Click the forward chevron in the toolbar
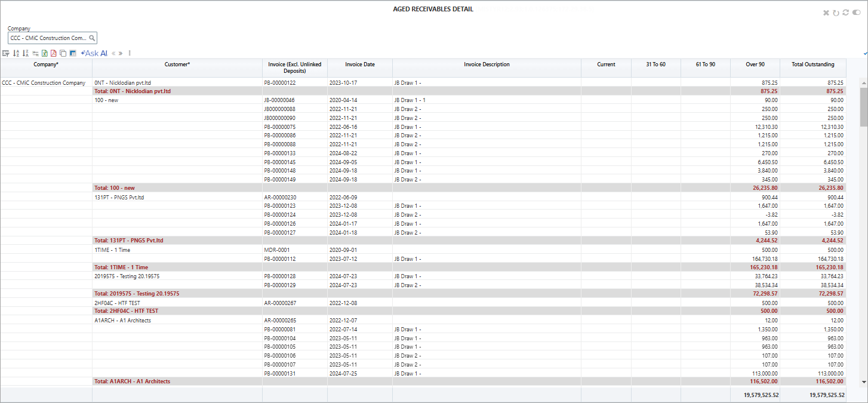The height and width of the screenshot is (403, 868). point(121,53)
